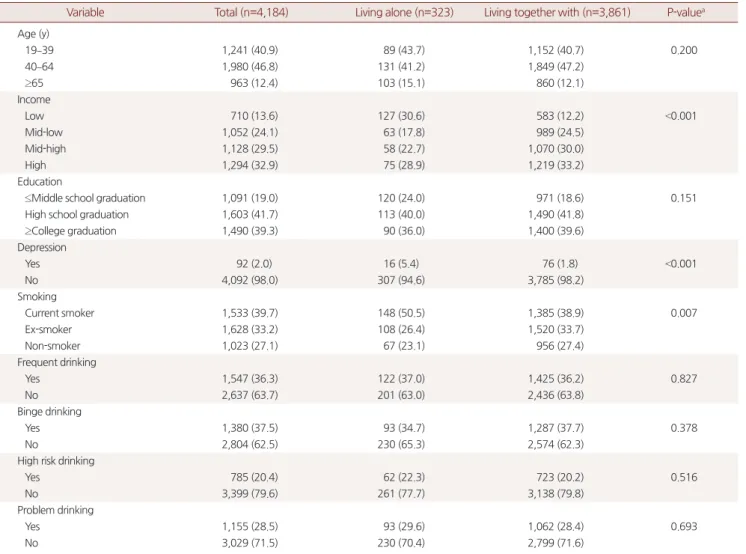Select the value "1,062 (28.4)"
Viewport: 746px width, 554px height.
556,526
